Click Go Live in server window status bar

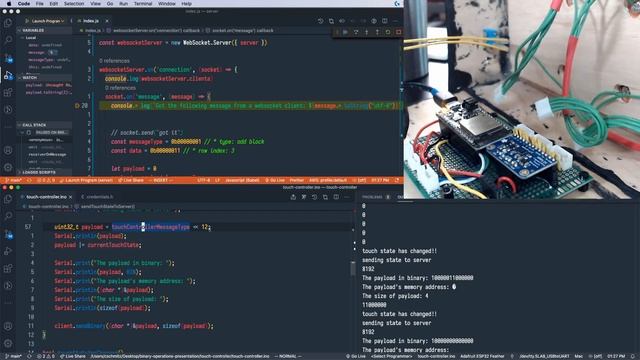[275, 180]
